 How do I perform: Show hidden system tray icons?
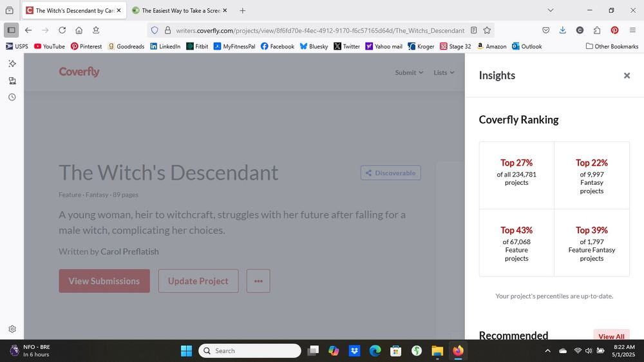click(547, 351)
